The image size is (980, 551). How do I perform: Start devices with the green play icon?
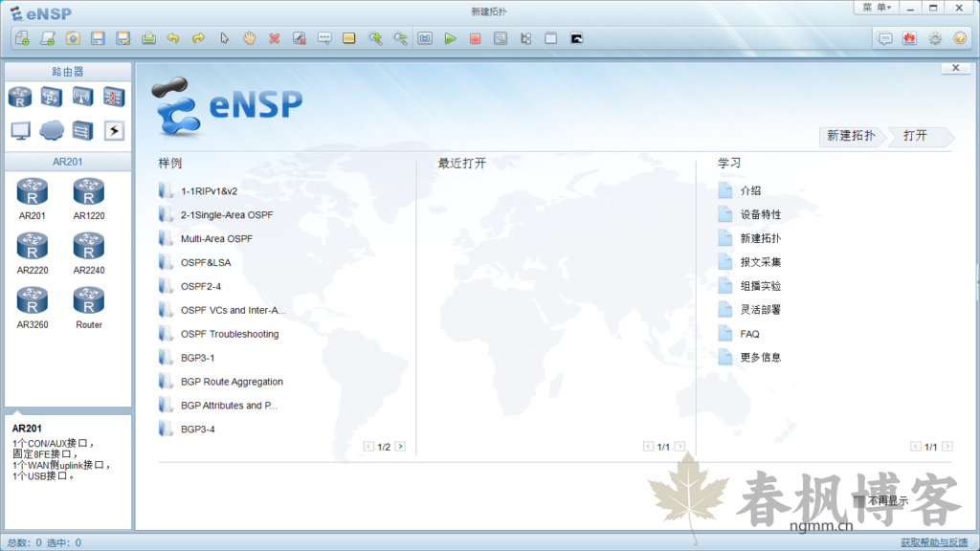[450, 38]
